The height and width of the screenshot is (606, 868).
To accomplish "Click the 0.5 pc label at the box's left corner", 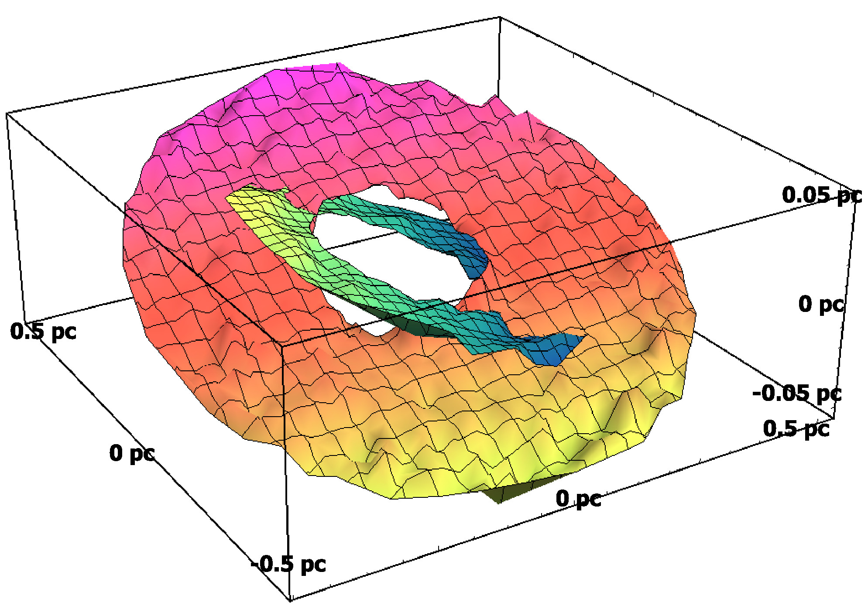I will point(43,331).
